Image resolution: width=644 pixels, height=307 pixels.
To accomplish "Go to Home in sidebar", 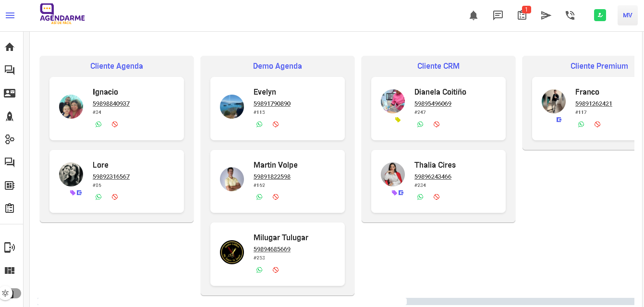I will (x=10, y=47).
